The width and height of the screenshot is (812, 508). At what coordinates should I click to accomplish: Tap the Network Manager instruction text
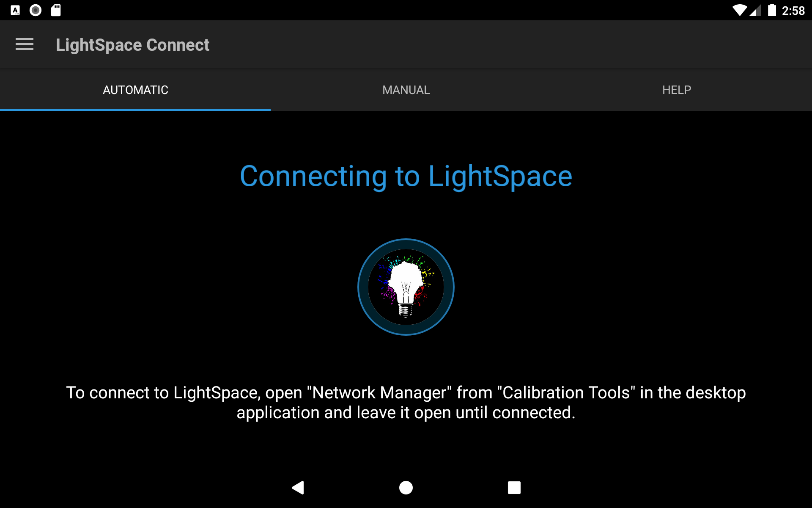(x=405, y=402)
